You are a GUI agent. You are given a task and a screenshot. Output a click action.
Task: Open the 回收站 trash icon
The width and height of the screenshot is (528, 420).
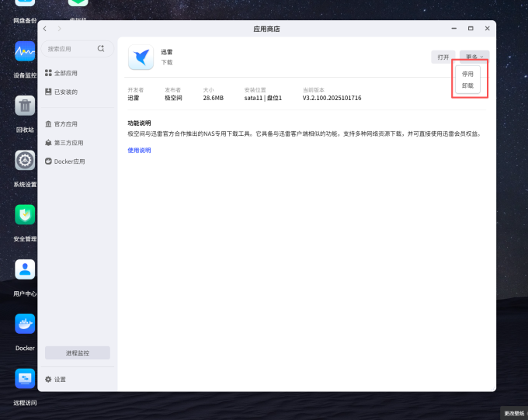(x=25, y=106)
